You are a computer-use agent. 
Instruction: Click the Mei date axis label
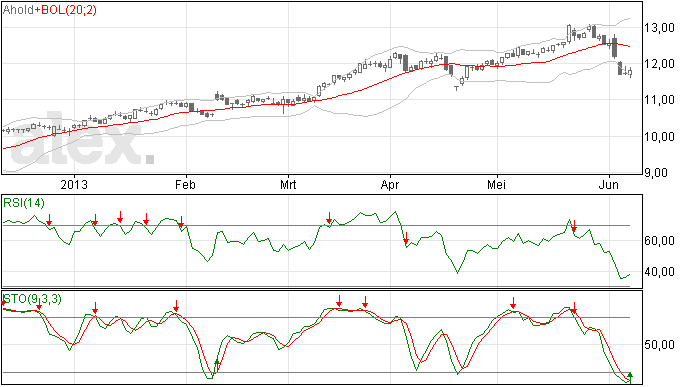[x=496, y=184]
